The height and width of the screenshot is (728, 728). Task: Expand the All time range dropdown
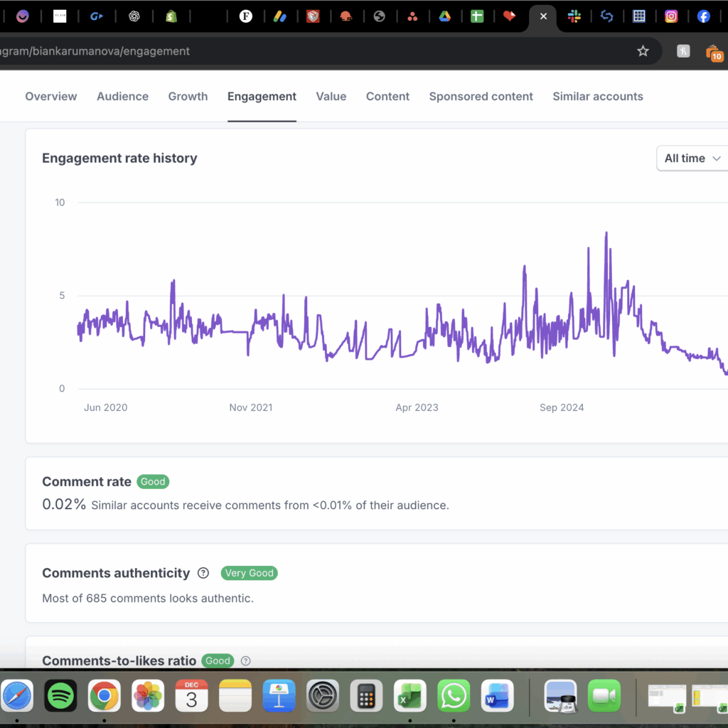pyautogui.click(x=692, y=159)
